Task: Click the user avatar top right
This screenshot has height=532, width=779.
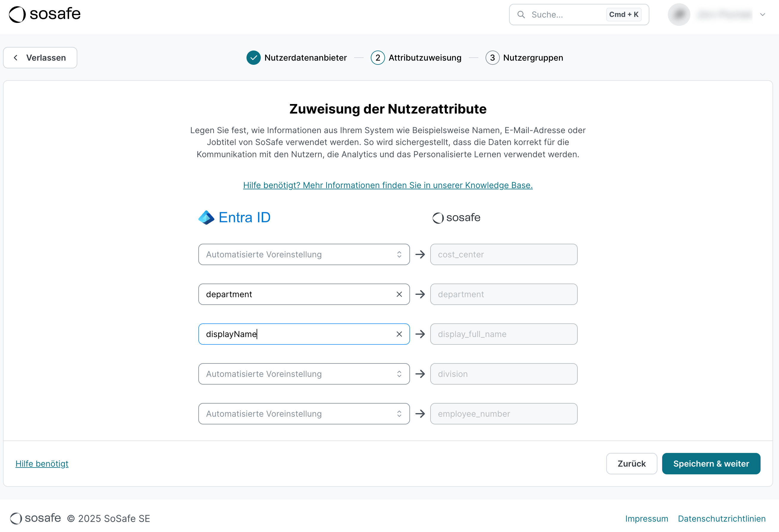Action: [x=679, y=14]
